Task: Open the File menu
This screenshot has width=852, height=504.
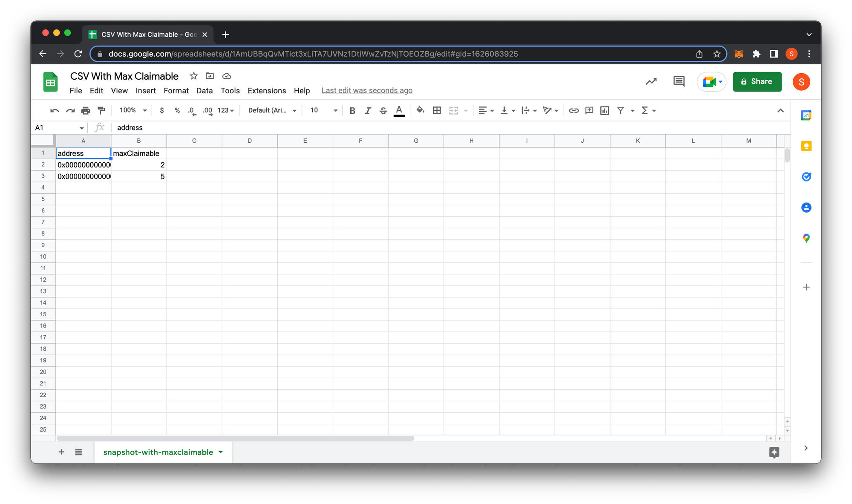Action: coord(76,91)
